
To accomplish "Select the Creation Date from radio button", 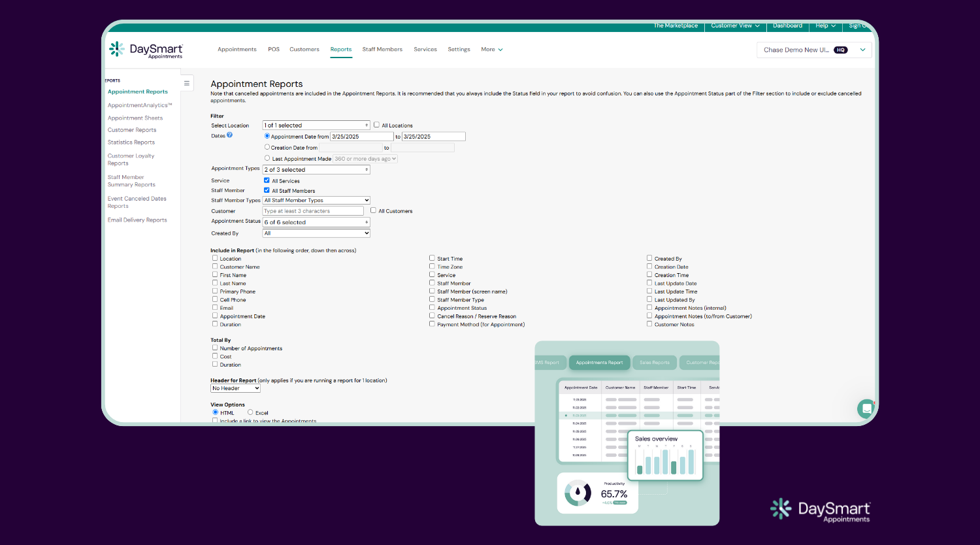I will [x=267, y=147].
